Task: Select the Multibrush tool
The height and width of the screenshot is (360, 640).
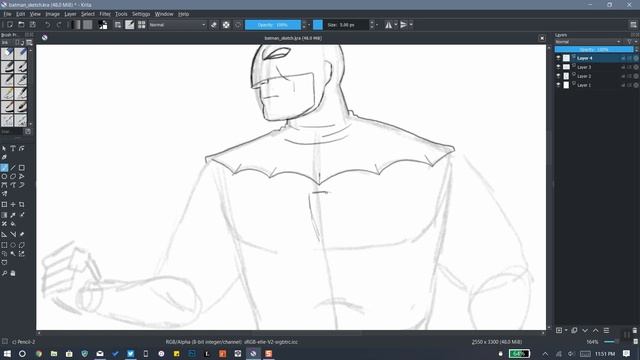Action: coord(4,194)
